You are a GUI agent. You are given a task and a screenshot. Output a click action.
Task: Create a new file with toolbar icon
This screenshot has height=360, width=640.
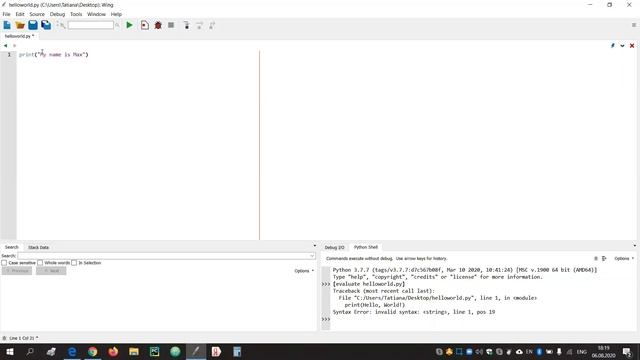pyautogui.click(x=7, y=25)
